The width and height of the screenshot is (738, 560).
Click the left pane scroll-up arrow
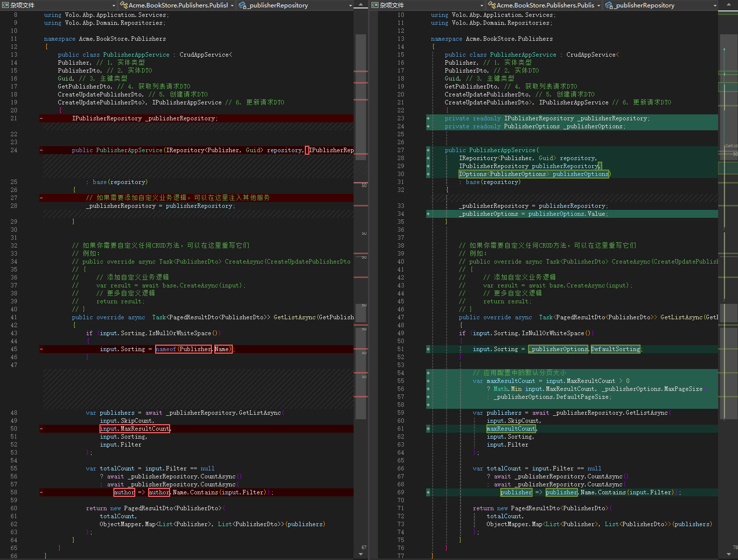[361, 5]
